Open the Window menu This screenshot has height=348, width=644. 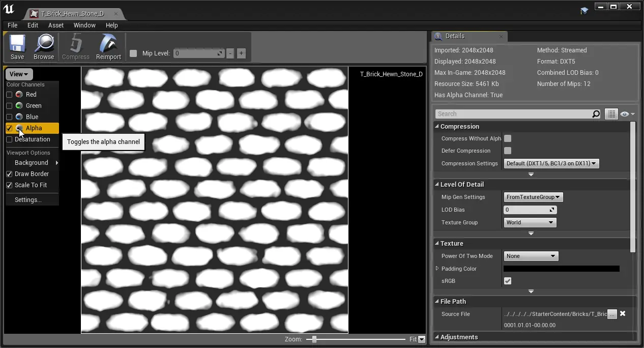[84, 25]
